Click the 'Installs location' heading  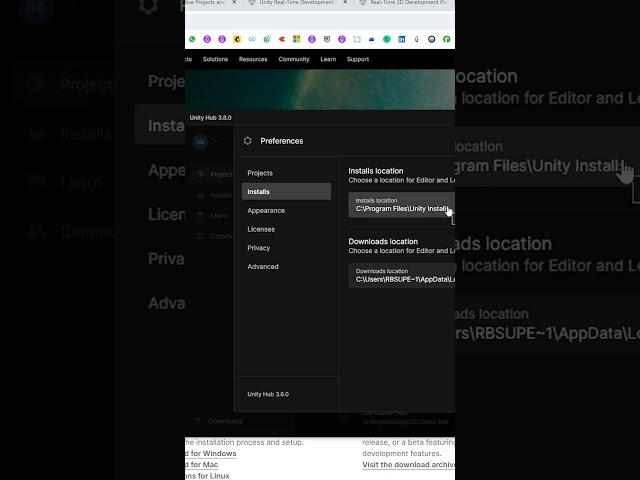pos(376,171)
